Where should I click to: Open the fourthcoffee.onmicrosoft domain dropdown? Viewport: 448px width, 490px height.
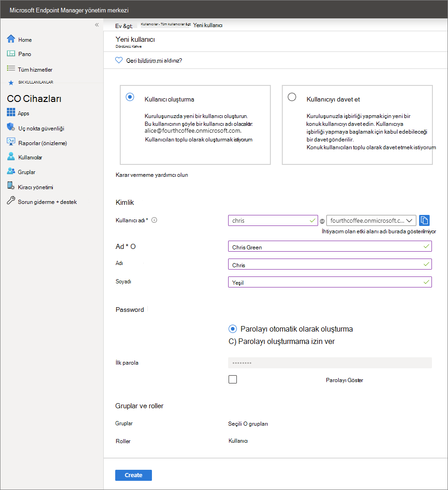(371, 220)
